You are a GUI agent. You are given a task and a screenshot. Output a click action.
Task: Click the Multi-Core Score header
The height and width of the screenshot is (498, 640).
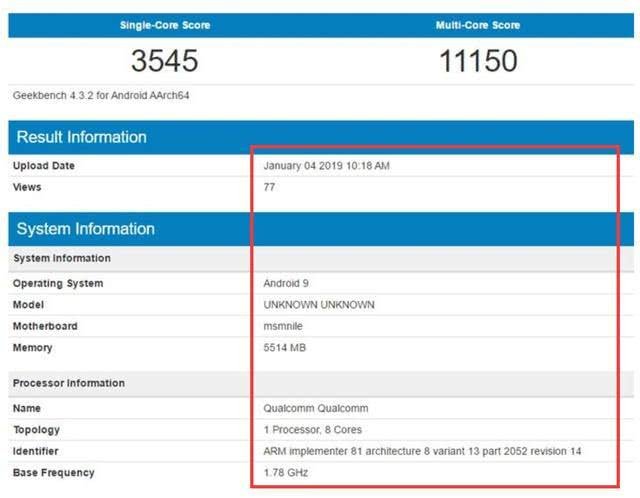[478, 25]
